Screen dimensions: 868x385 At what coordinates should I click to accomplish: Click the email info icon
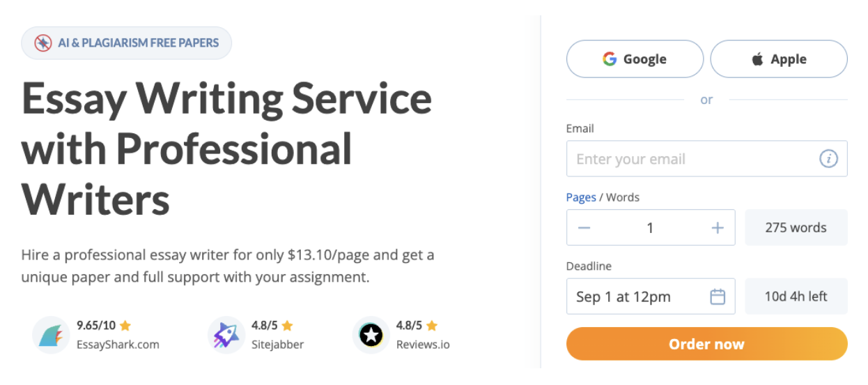(828, 159)
